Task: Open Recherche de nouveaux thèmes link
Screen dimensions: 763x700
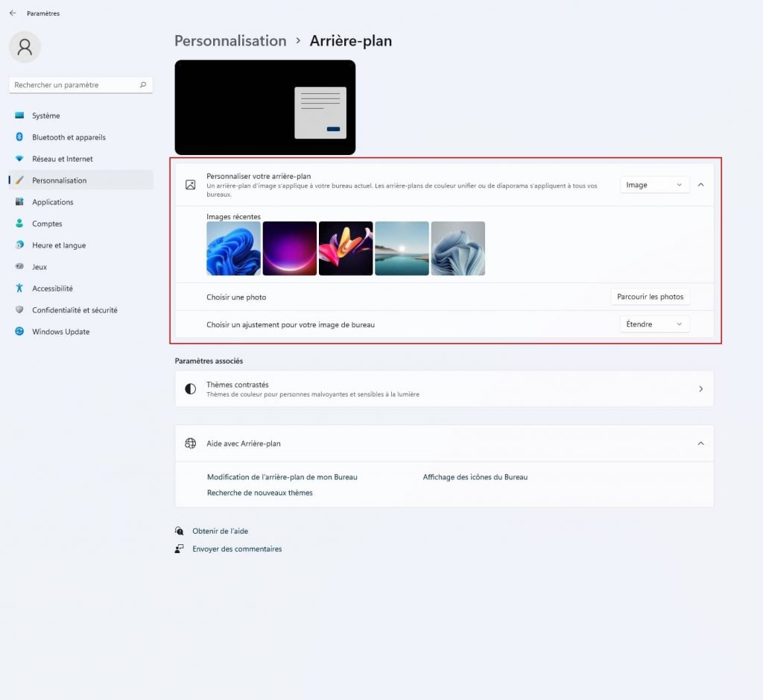Action: tap(260, 493)
